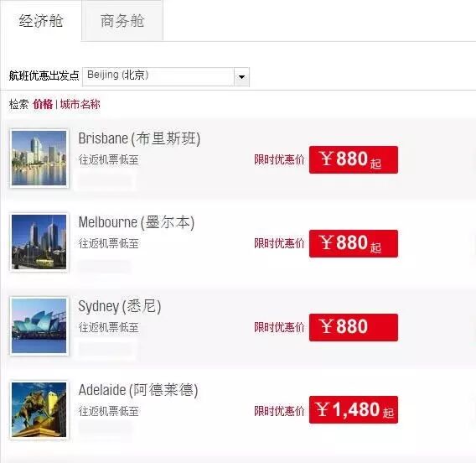Open the Adelaide (阿德莱德) destination title
476x463 pixels.
(x=138, y=390)
